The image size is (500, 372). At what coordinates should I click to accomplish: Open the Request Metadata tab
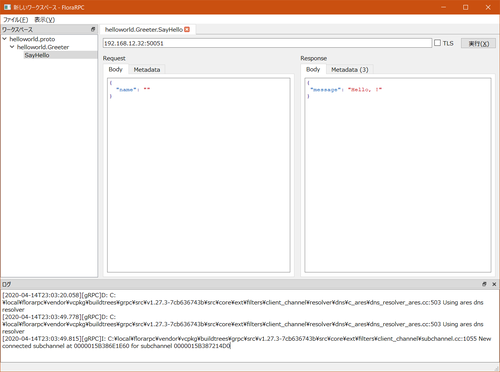pyautogui.click(x=147, y=70)
